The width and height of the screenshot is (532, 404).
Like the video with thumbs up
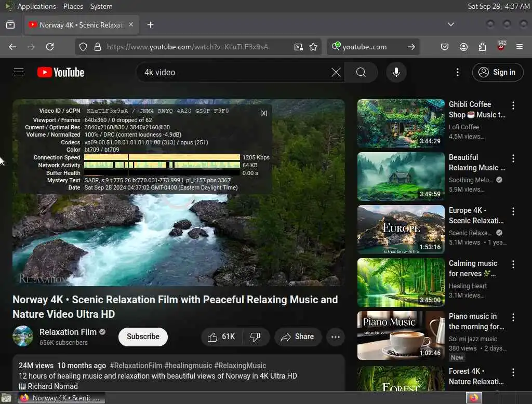(x=221, y=337)
